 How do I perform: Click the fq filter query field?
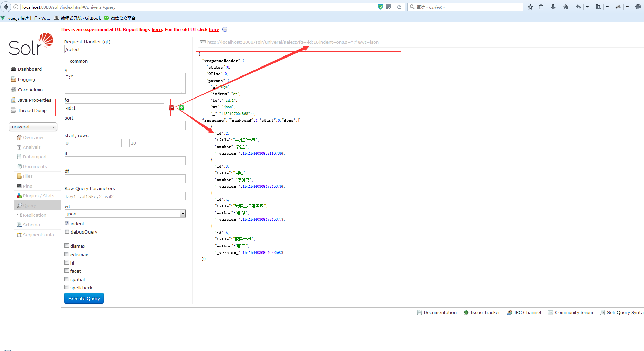pos(114,108)
